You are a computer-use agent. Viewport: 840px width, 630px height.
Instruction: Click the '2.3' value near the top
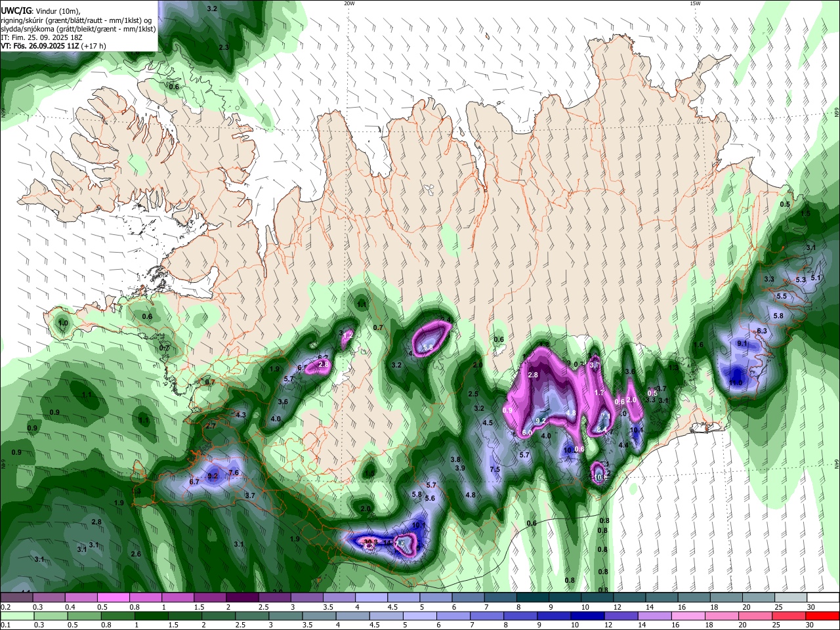point(224,47)
